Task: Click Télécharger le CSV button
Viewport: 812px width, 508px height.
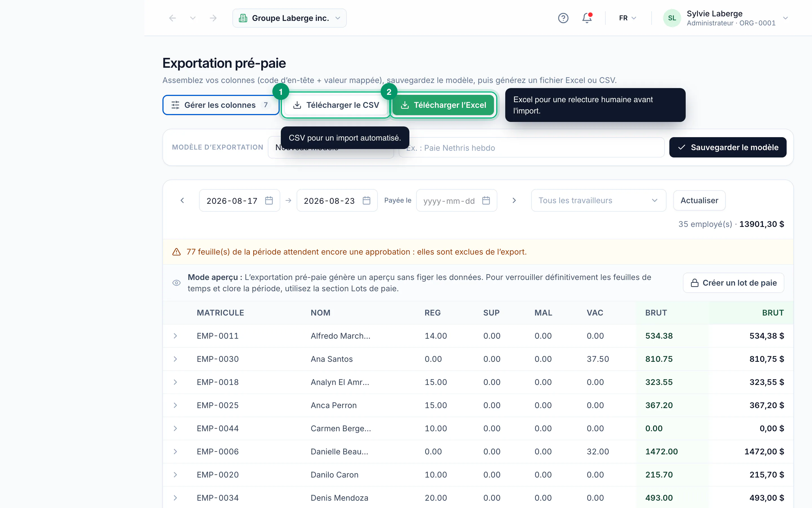Action: coord(336,105)
